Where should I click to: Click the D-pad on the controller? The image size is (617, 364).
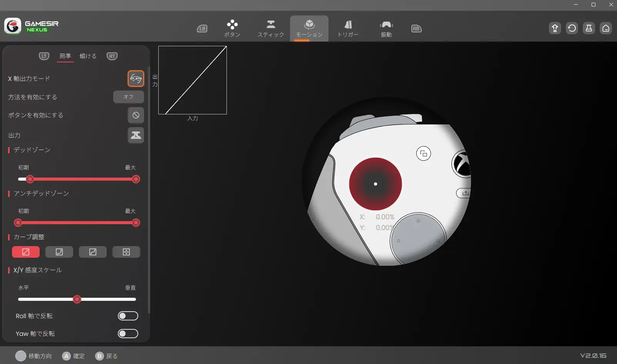click(418, 240)
